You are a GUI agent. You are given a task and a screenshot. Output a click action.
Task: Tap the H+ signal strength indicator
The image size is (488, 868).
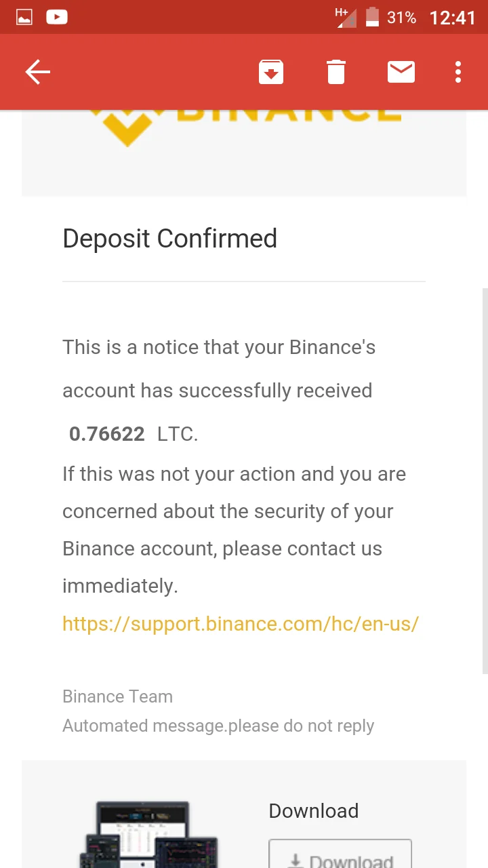pyautogui.click(x=346, y=17)
